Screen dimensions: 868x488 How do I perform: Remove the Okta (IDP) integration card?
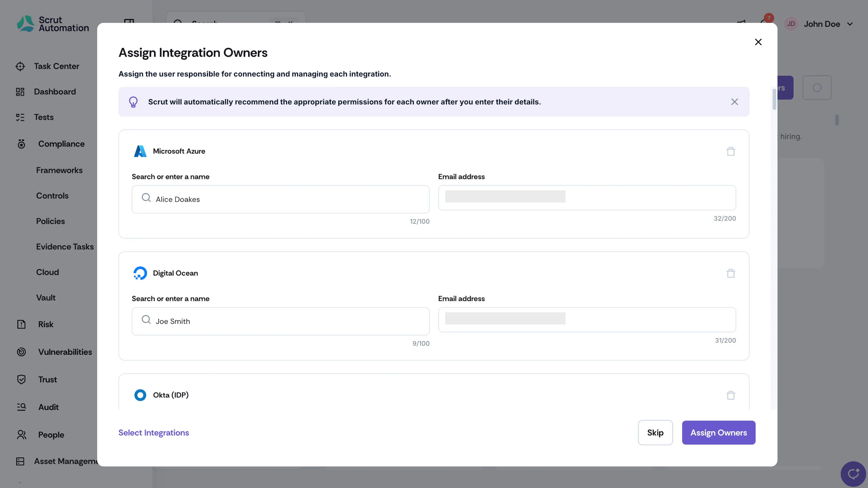click(x=731, y=395)
